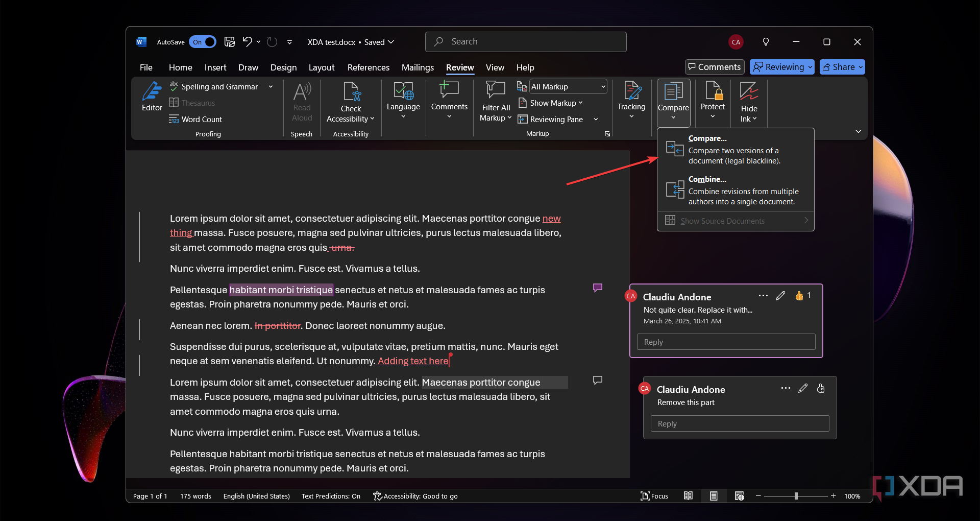The width and height of the screenshot is (980, 521).
Task: Click the purple comment marker in margin
Action: pyautogui.click(x=598, y=288)
